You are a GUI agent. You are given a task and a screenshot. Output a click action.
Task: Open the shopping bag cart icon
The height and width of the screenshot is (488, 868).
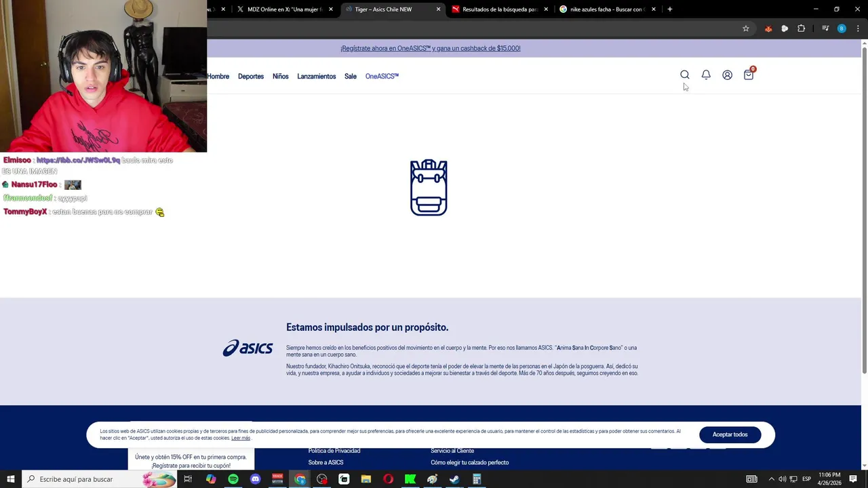coord(749,75)
